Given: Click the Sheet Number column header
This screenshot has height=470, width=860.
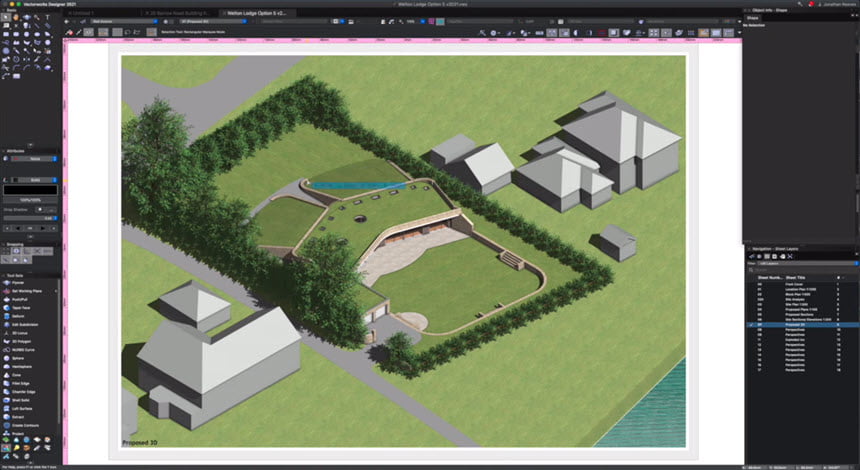Looking at the screenshot, I should click(x=769, y=278).
